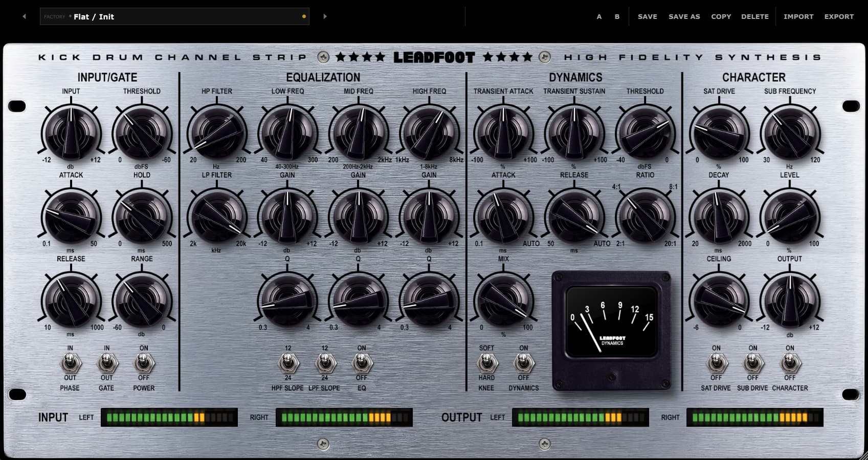Toggle the KNEE soft/hard switch
This screenshot has width=868, height=460.
click(486, 363)
